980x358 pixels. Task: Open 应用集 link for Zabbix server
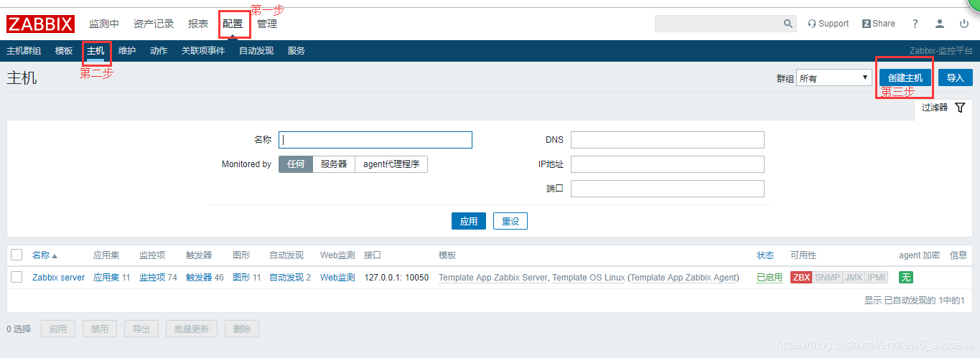click(x=106, y=278)
